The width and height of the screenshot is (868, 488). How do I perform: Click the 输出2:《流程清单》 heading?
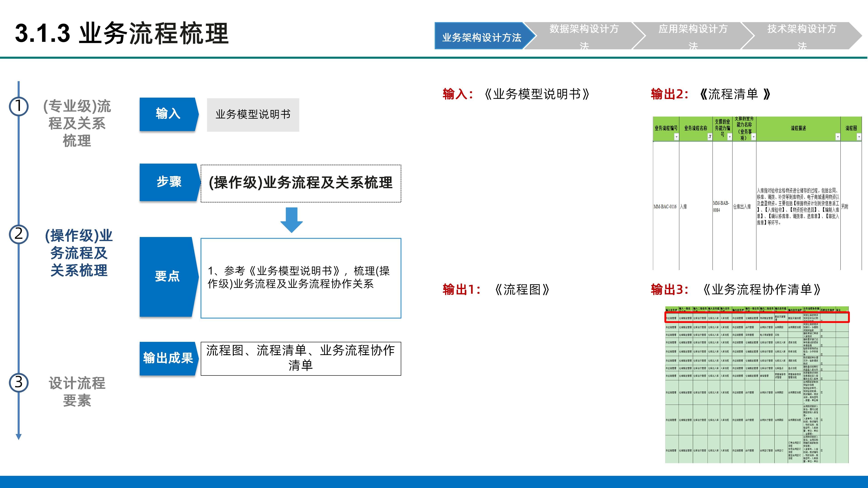click(x=711, y=94)
